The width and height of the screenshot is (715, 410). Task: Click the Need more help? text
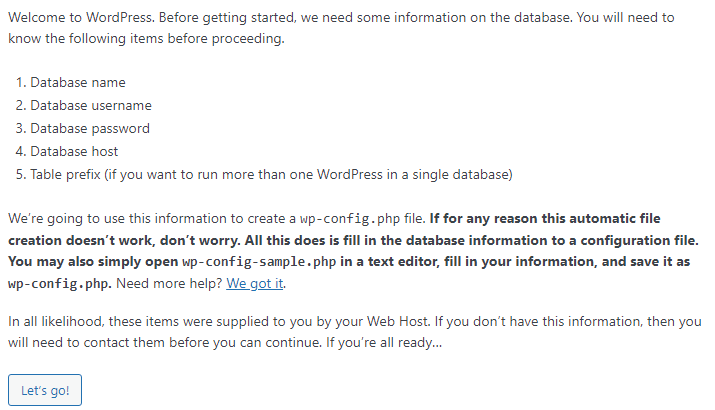tap(169, 283)
